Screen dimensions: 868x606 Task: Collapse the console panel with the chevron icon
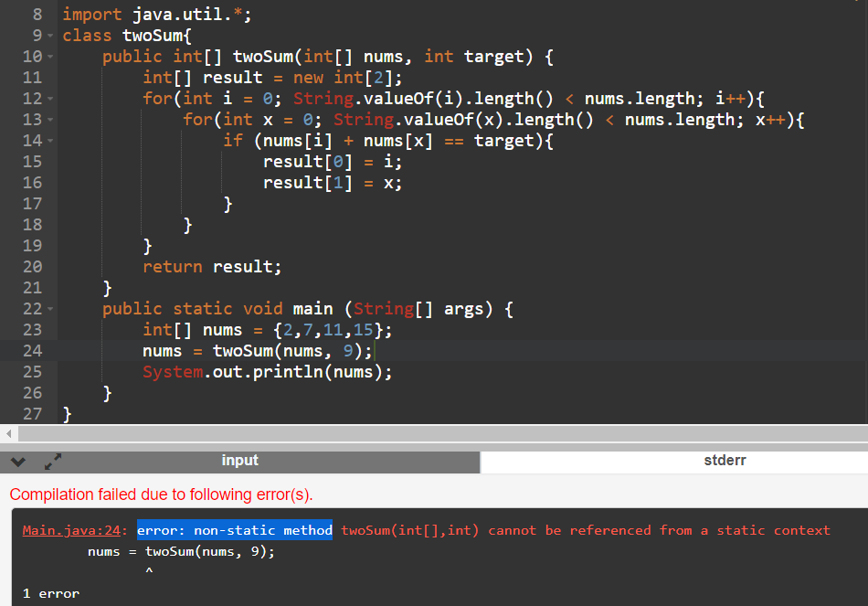click(17, 462)
